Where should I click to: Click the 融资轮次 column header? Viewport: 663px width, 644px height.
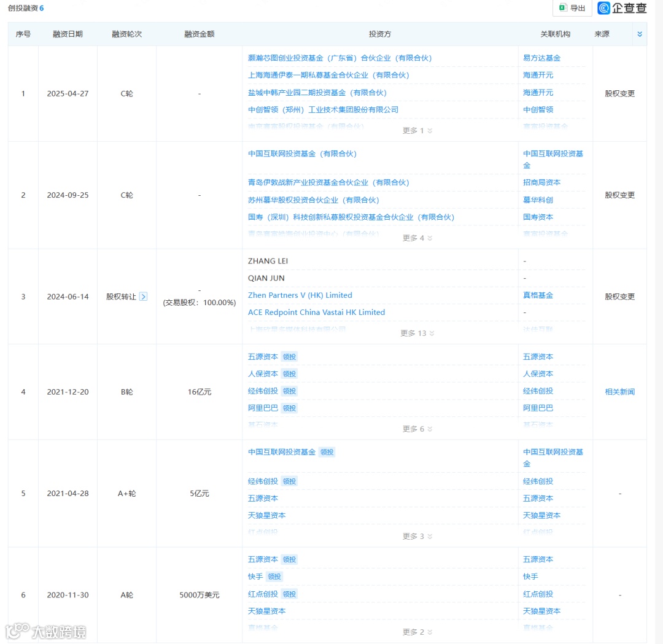(x=127, y=34)
